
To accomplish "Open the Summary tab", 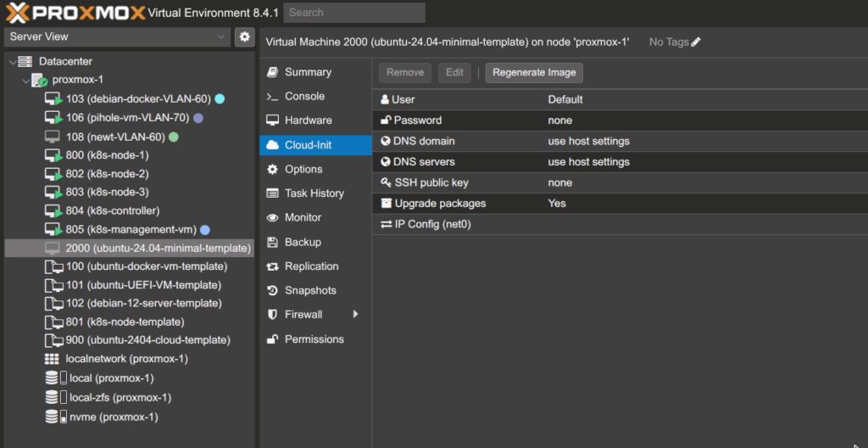I will tap(315, 73).
